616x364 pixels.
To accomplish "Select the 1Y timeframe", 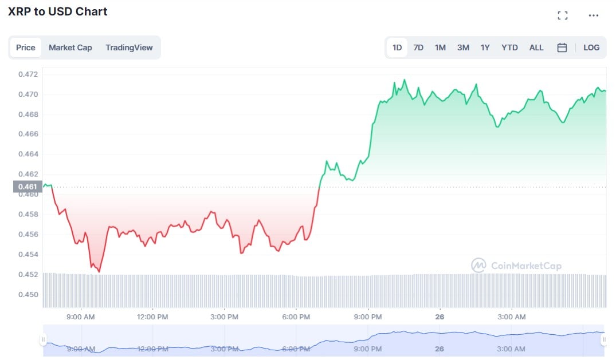I will [x=485, y=48].
